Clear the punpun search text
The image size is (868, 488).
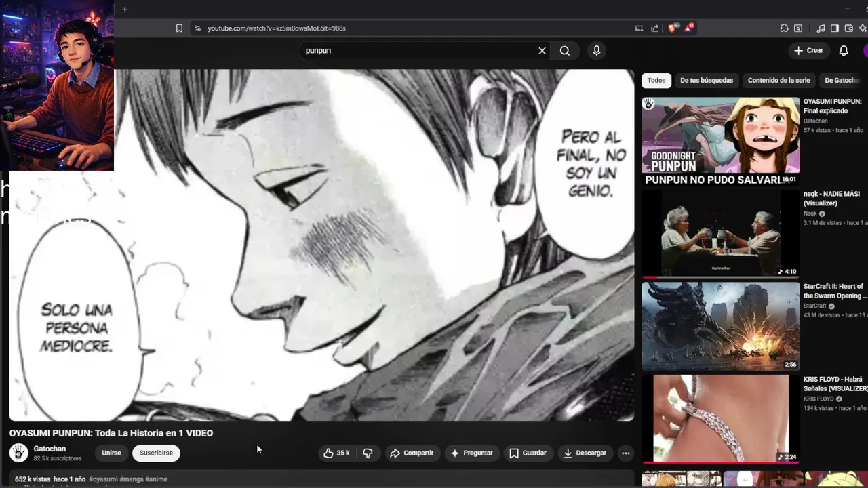542,51
